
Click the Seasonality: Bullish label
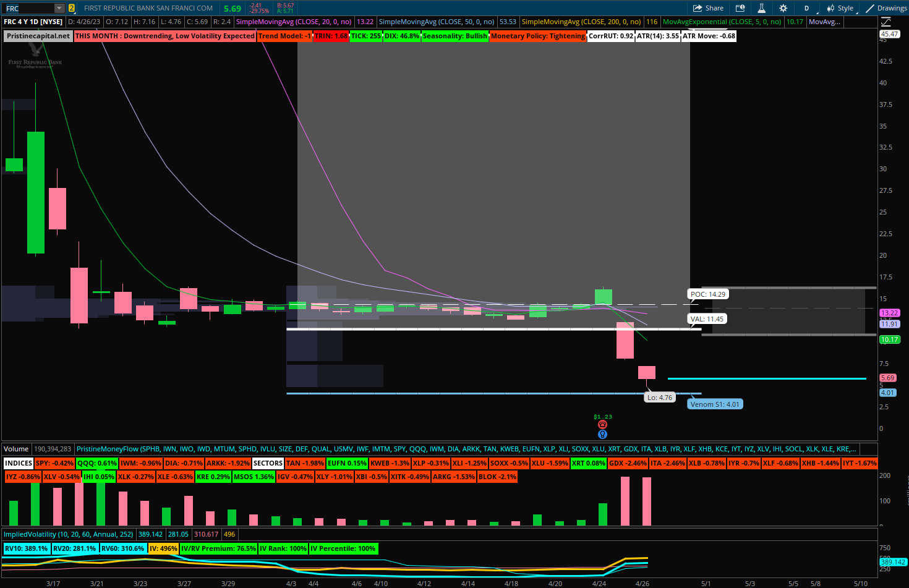455,36
